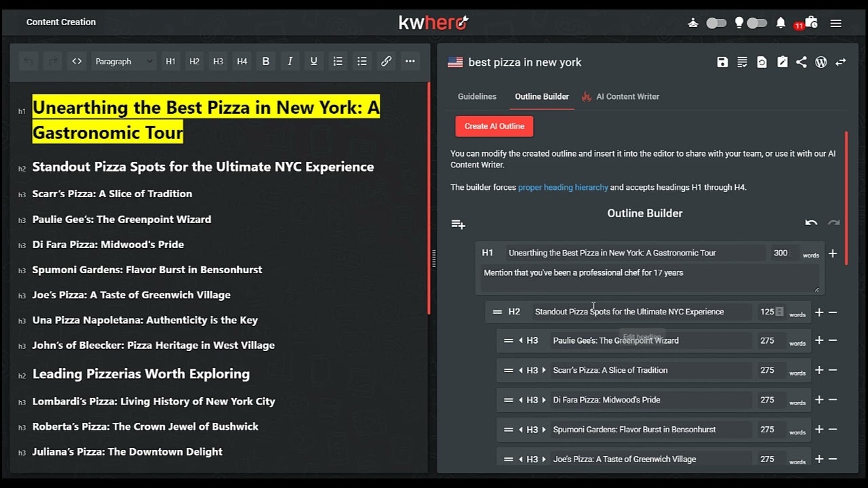Share the report with the share icon

[802, 62]
